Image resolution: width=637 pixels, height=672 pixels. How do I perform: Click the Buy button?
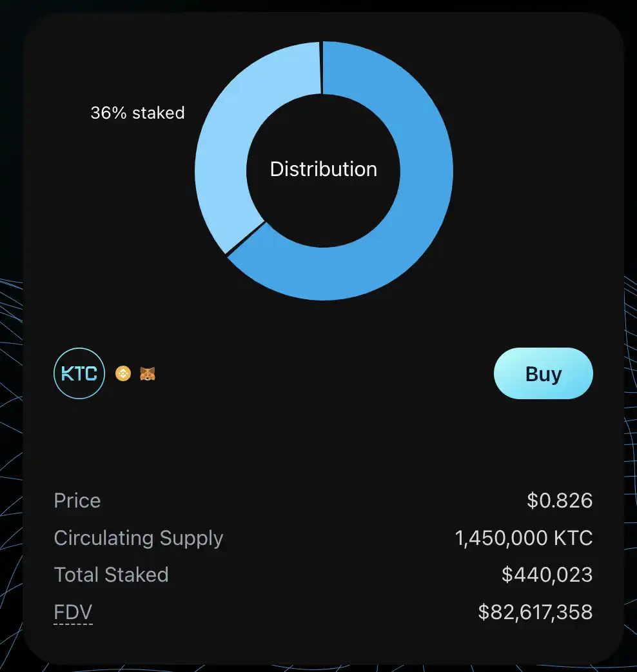coord(543,373)
